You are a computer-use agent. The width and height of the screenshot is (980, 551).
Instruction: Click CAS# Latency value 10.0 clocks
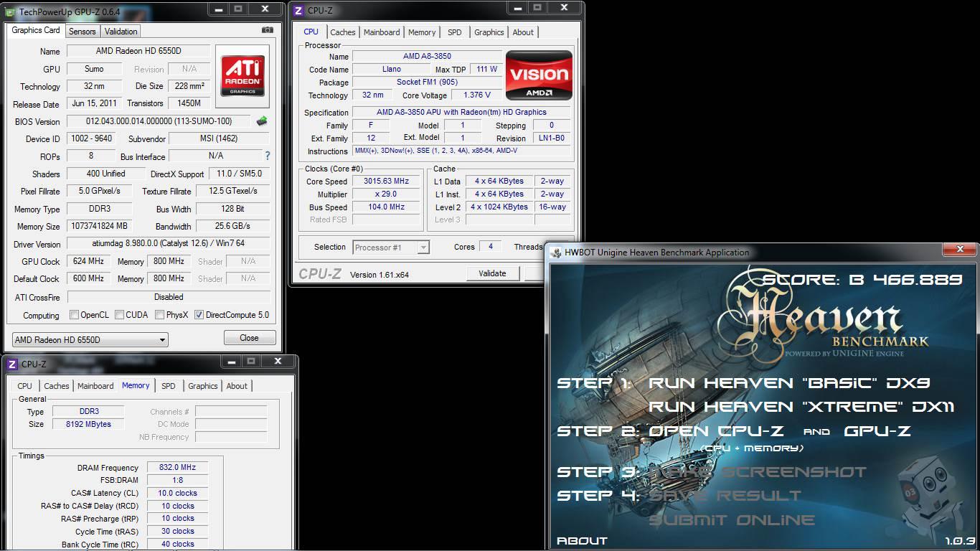177,493
